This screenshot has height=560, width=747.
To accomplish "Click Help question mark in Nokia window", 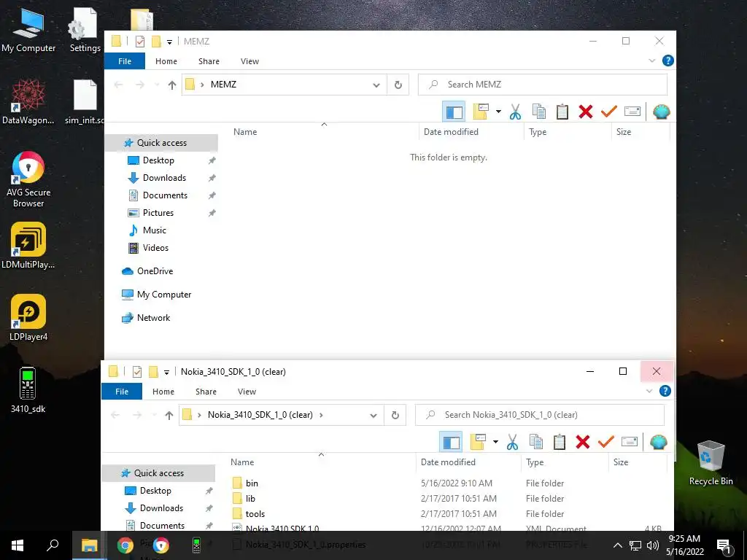I will tap(665, 391).
